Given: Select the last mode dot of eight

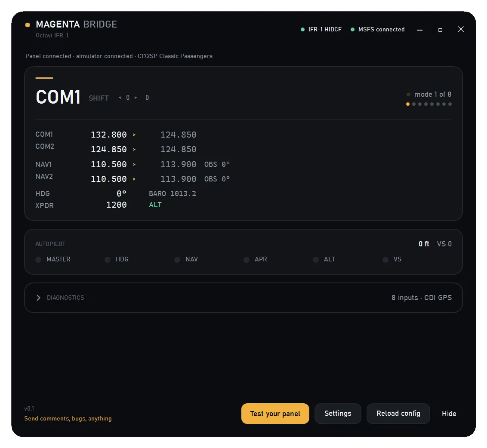Looking at the screenshot, I should coord(450,104).
